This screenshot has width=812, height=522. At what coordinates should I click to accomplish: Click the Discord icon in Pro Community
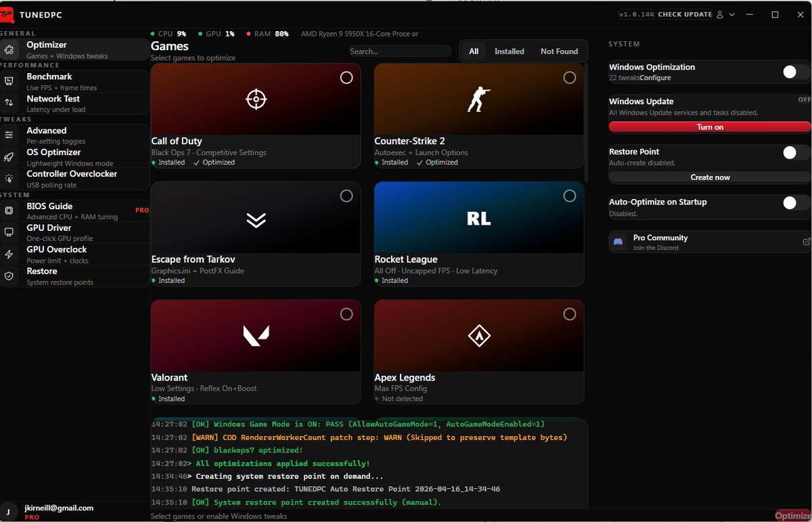tap(618, 242)
